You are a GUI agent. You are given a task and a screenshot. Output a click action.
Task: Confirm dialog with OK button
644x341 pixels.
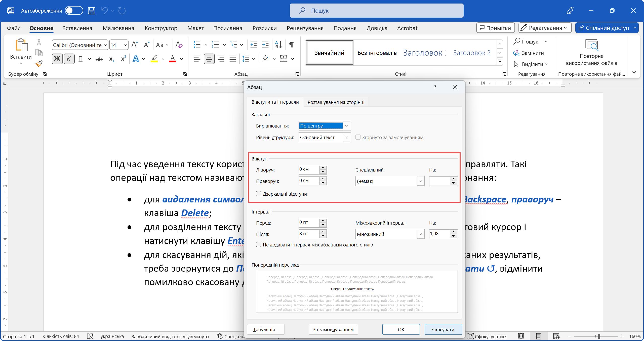coord(401,329)
